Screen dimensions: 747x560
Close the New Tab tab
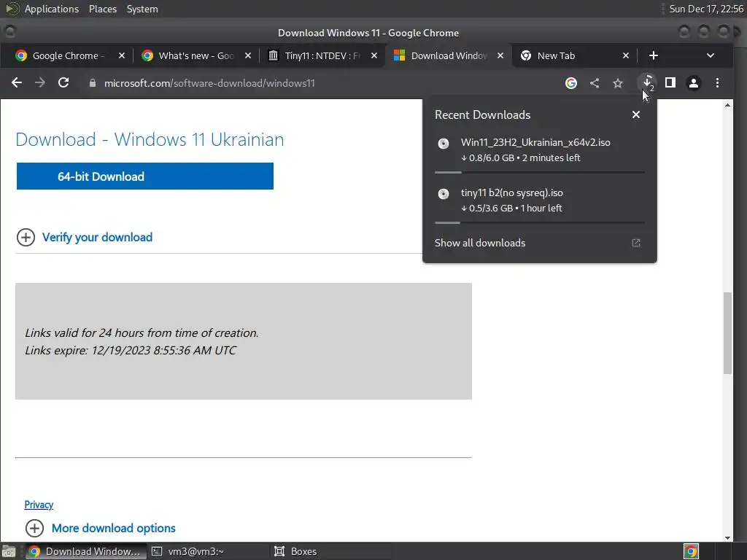[626, 55]
